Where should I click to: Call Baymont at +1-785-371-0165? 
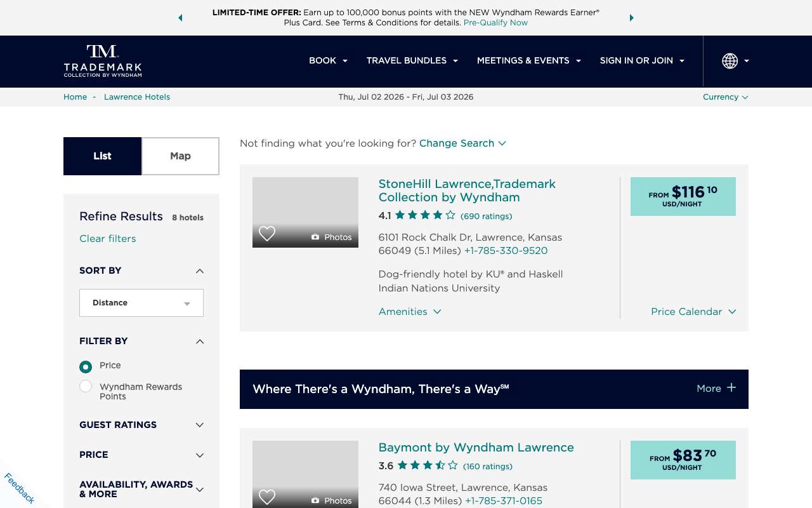[x=504, y=500]
